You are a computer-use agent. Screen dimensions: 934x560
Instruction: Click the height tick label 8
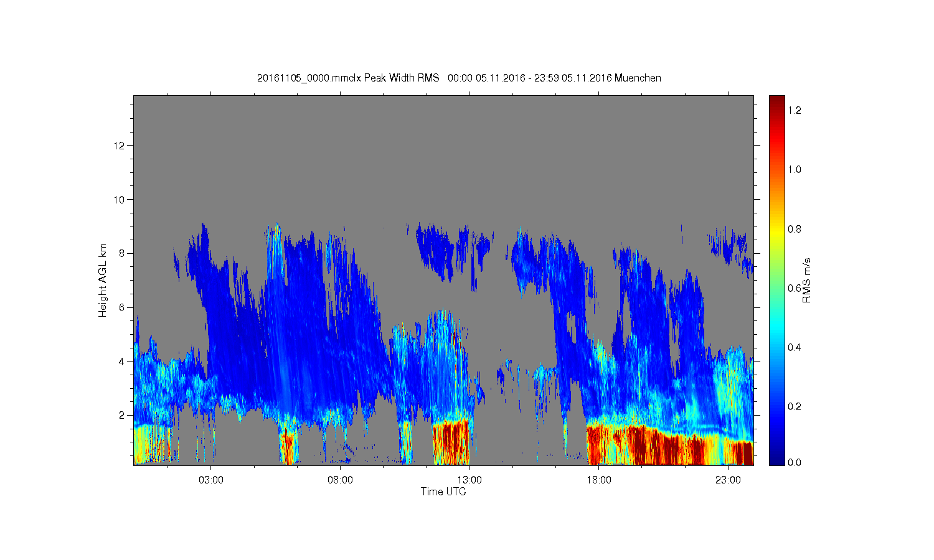coord(122,253)
